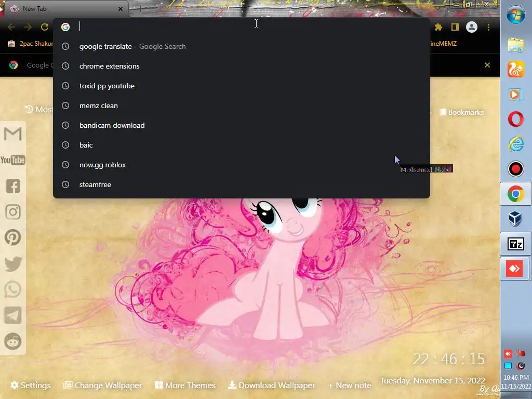
Task: Open Opera from the taskbar
Action: coord(516,119)
